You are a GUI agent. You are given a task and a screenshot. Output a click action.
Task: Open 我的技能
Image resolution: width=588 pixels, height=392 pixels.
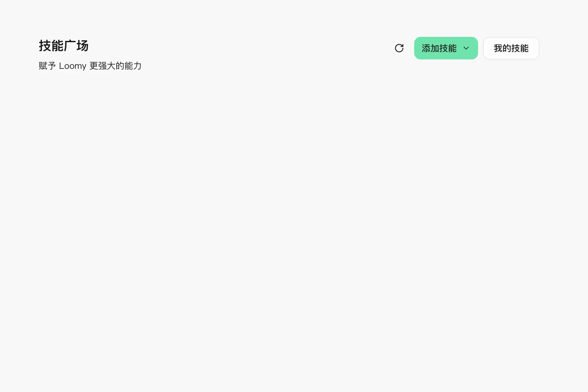point(511,48)
